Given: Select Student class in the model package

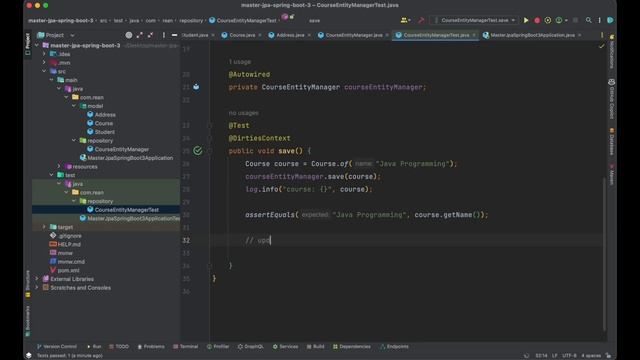Looking at the screenshot, I should pyautogui.click(x=104, y=132).
